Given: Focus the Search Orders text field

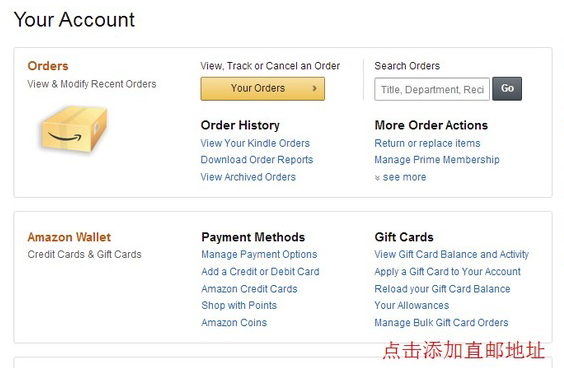Looking at the screenshot, I should [x=432, y=89].
